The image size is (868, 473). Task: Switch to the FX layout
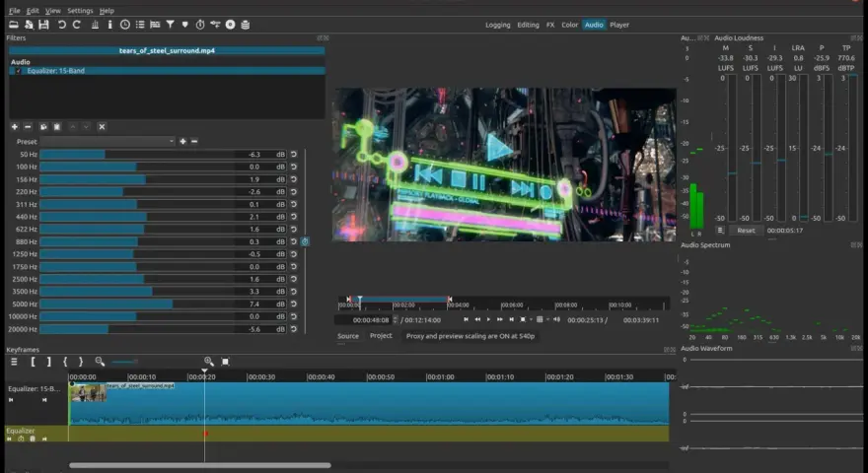(x=550, y=25)
